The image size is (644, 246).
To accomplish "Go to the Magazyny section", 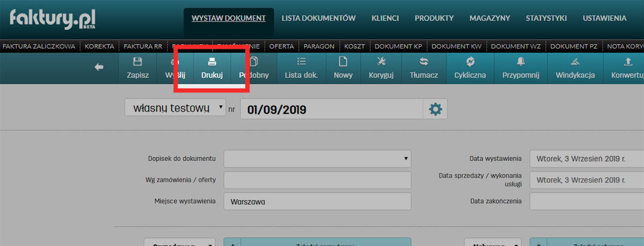I will tap(489, 18).
